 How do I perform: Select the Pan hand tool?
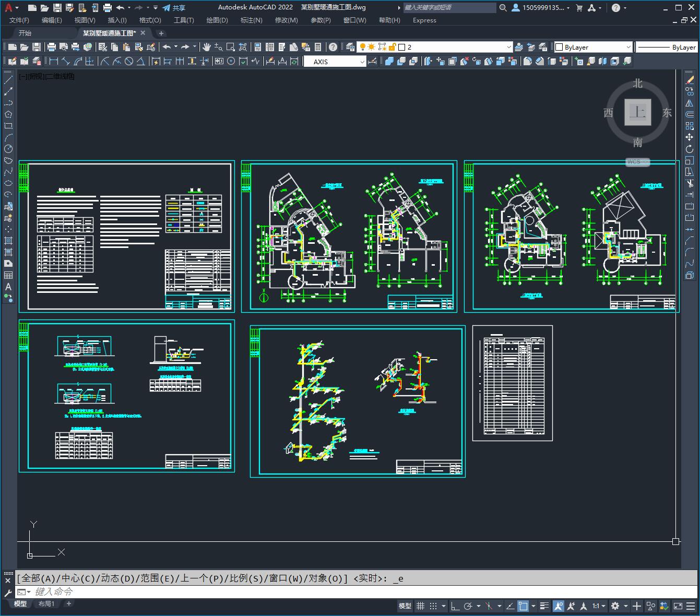(x=206, y=47)
